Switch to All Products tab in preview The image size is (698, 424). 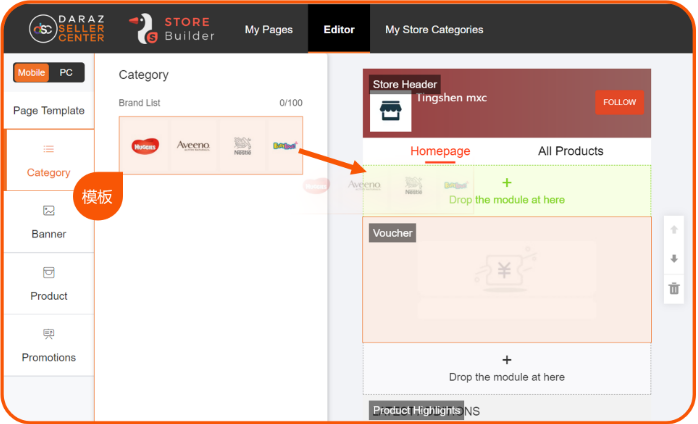click(570, 151)
